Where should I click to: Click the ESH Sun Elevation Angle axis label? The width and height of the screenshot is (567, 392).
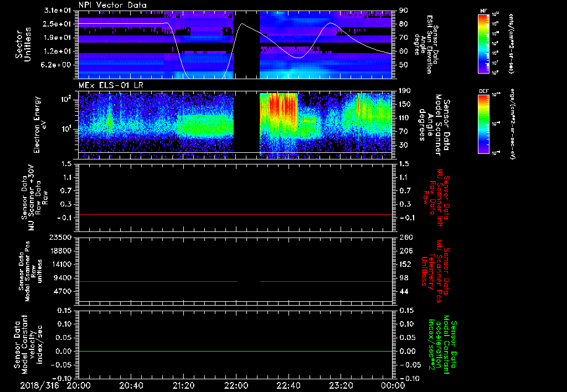426,44
